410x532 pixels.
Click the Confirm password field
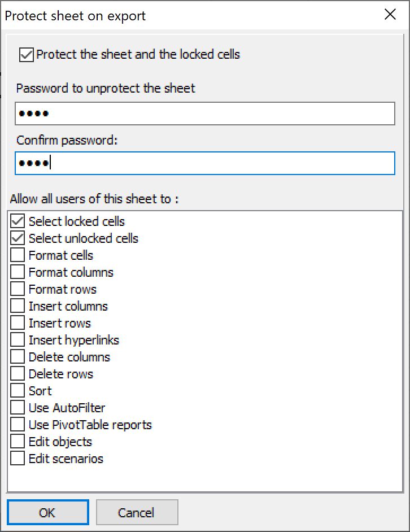point(204,163)
